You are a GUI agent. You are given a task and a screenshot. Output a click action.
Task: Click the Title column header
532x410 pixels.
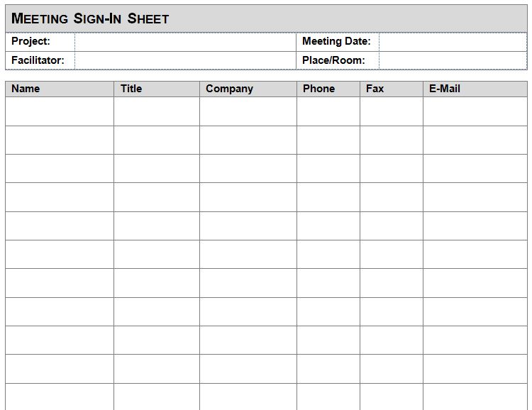click(x=157, y=89)
